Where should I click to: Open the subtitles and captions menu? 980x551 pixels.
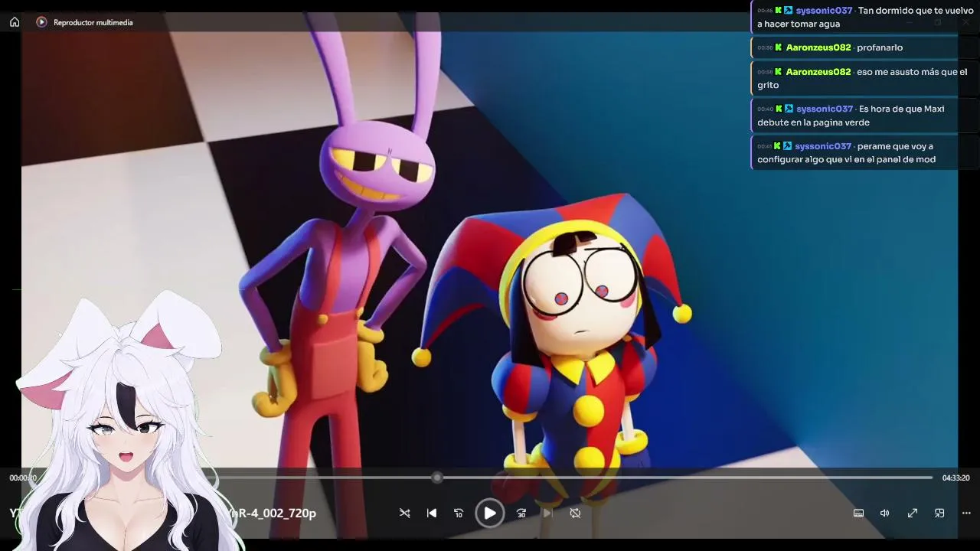[x=859, y=514]
